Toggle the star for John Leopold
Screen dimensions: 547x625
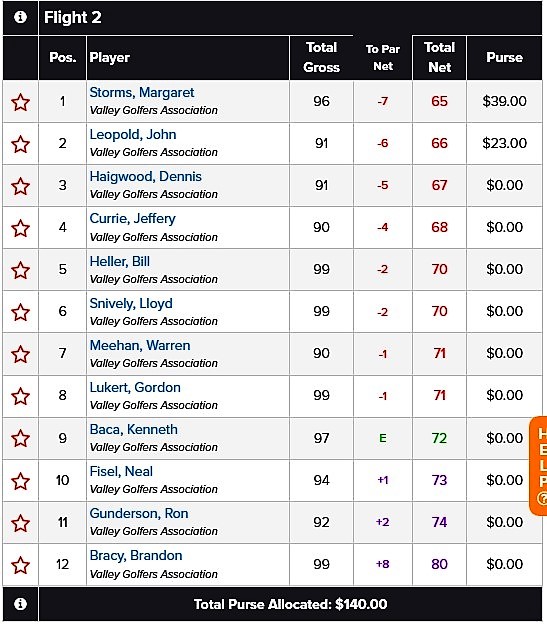pyautogui.click(x=20, y=144)
